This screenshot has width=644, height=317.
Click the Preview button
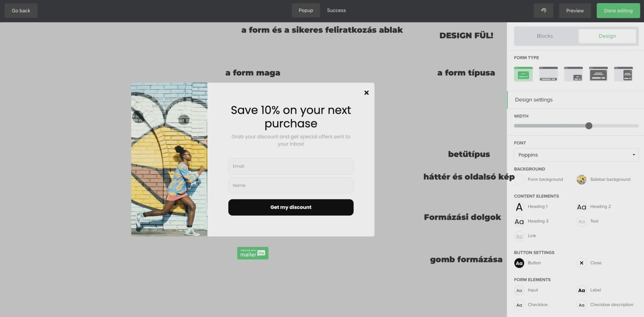tap(575, 11)
